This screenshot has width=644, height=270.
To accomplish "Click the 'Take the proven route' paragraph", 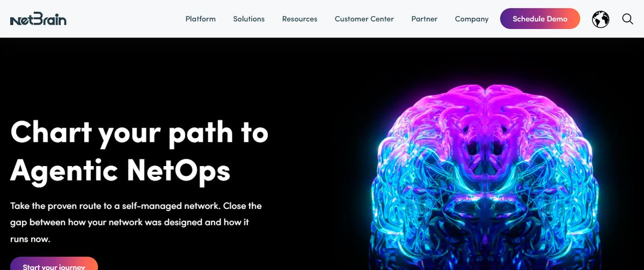I will pyautogui.click(x=136, y=222).
